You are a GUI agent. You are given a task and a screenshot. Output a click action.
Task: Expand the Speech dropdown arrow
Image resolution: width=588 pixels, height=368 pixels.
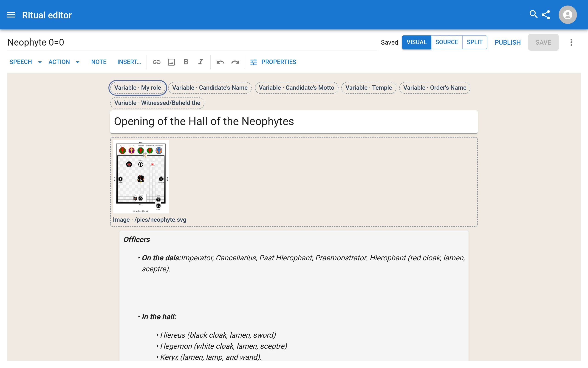click(40, 62)
